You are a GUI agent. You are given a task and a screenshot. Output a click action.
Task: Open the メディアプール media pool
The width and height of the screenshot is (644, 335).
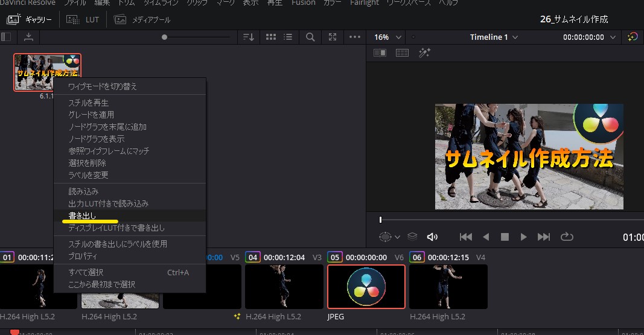point(142,19)
